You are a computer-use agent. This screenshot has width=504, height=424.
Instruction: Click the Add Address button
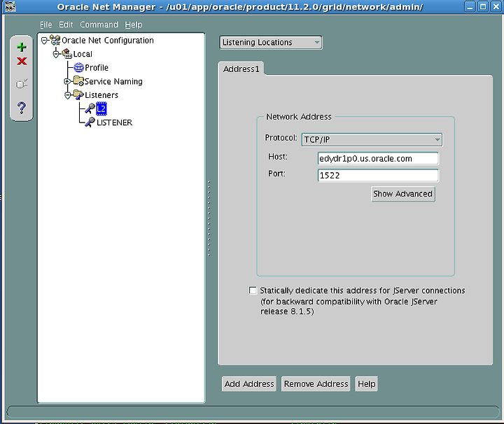(249, 384)
